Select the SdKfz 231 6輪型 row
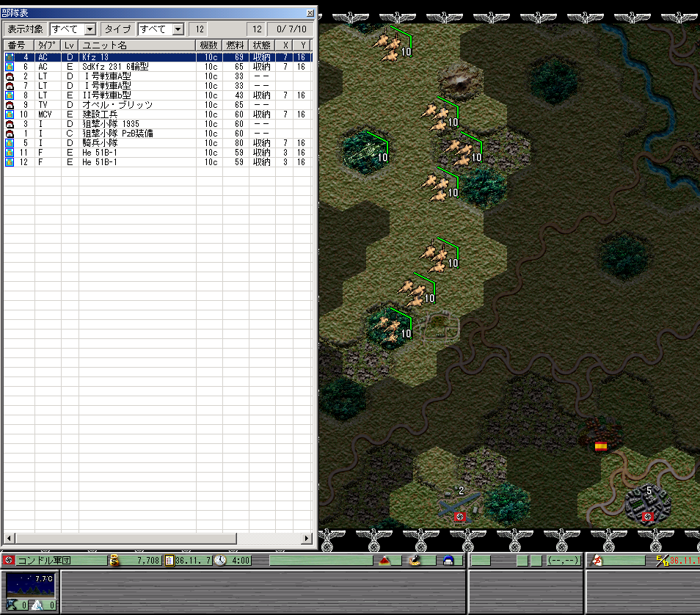This screenshot has height=615, width=700. tap(158, 67)
